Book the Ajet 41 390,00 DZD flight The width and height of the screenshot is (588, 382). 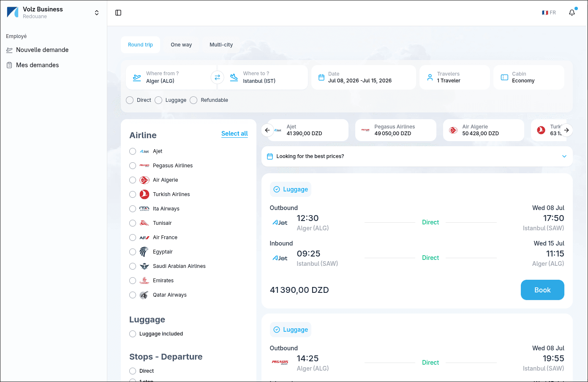point(542,290)
